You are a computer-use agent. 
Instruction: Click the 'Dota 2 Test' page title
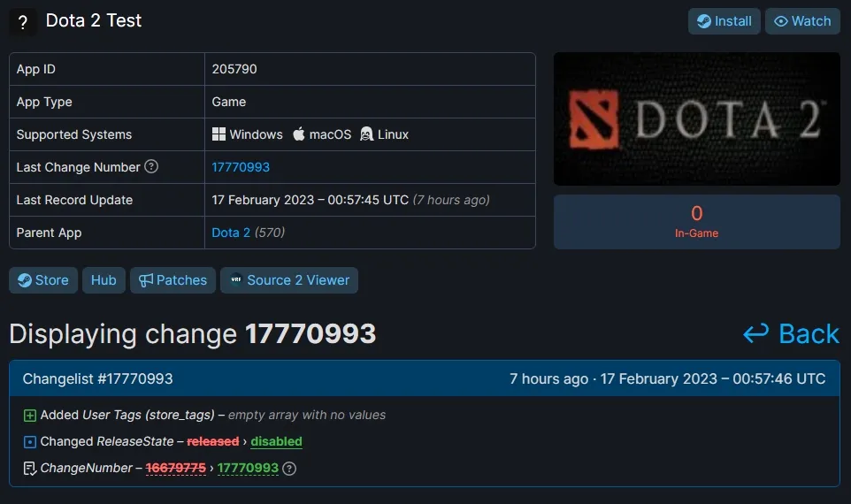(x=94, y=20)
